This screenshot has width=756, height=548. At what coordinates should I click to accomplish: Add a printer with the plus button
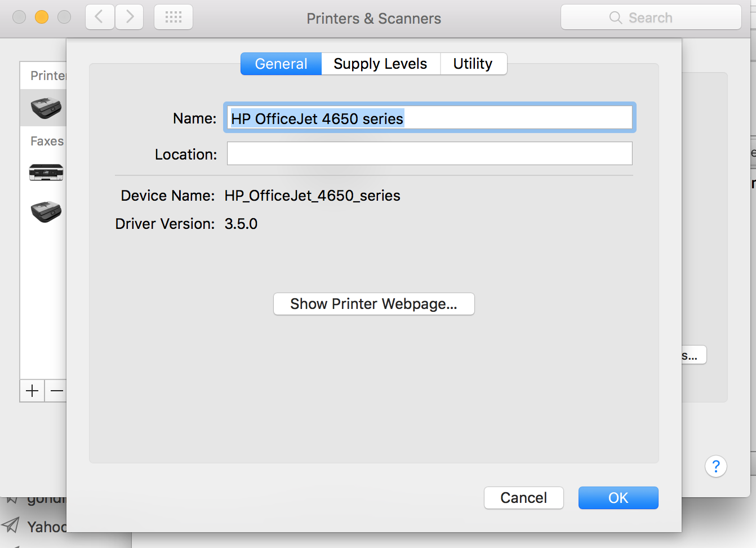[x=32, y=391]
